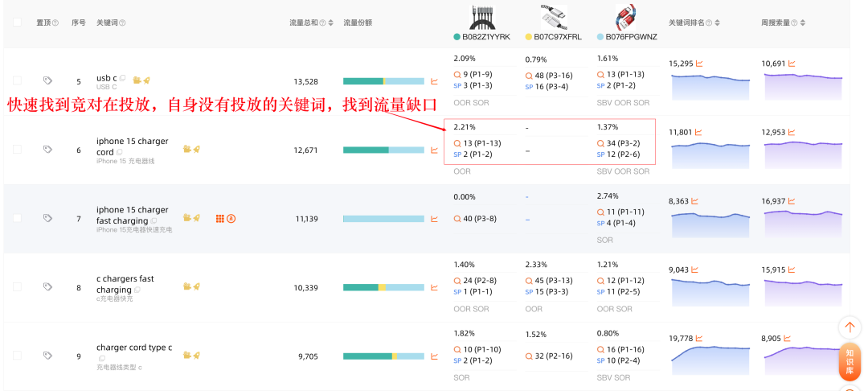Viewport: 868px width, 391px height.
Task: Click usb c traffic share bar
Action: click(383, 81)
